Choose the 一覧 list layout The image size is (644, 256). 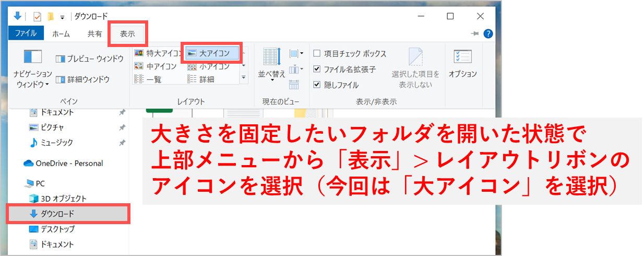148,79
